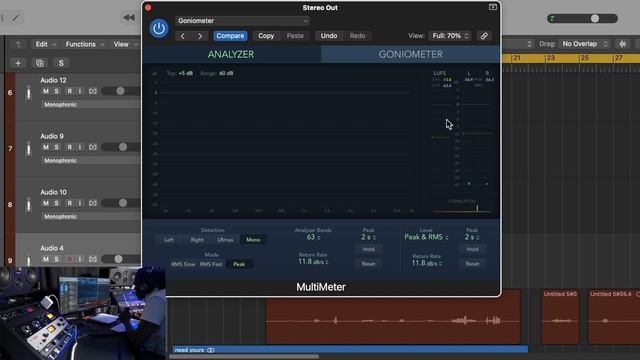This screenshot has width=640, height=360.
Task: Toggle input monitoring on Audio 10
Action: [x=80, y=203]
